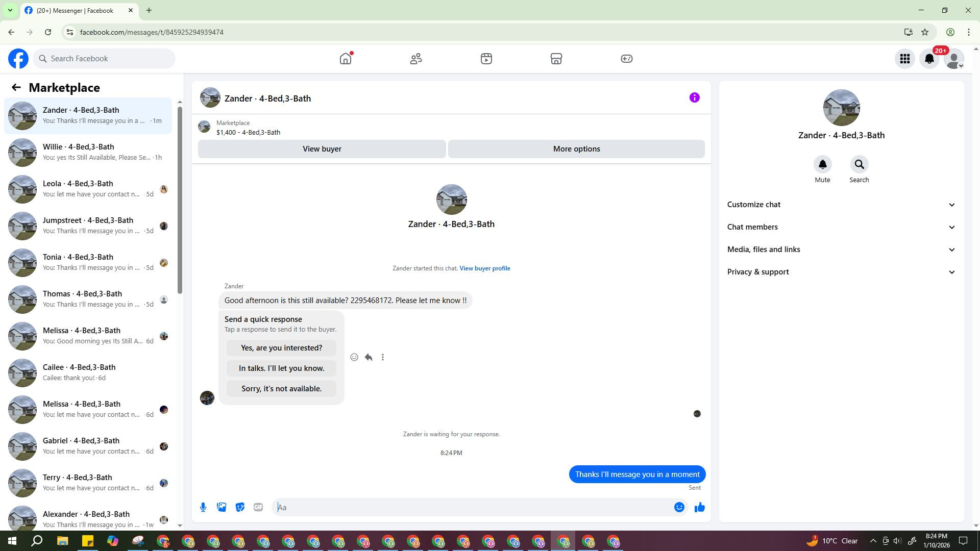
Task: Open Cailee 4-Bed,3-Bath conversation
Action: [88, 372]
